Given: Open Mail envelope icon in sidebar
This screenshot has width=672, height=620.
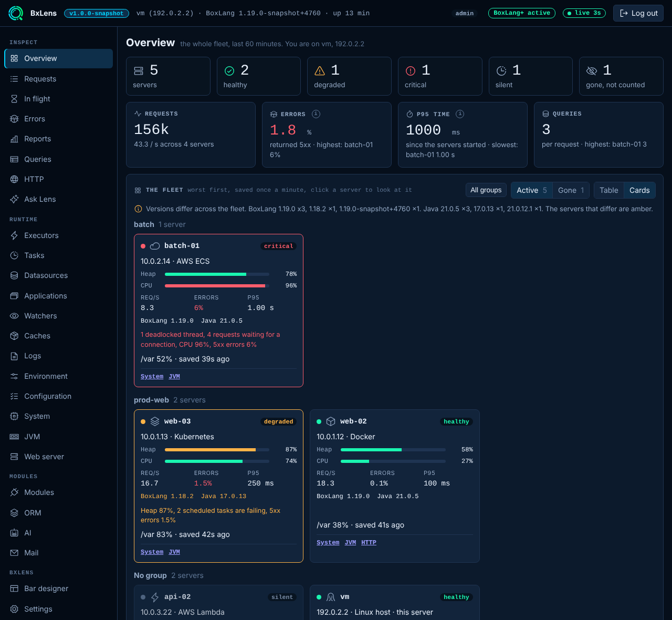Looking at the screenshot, I should (x=14, y=553).
